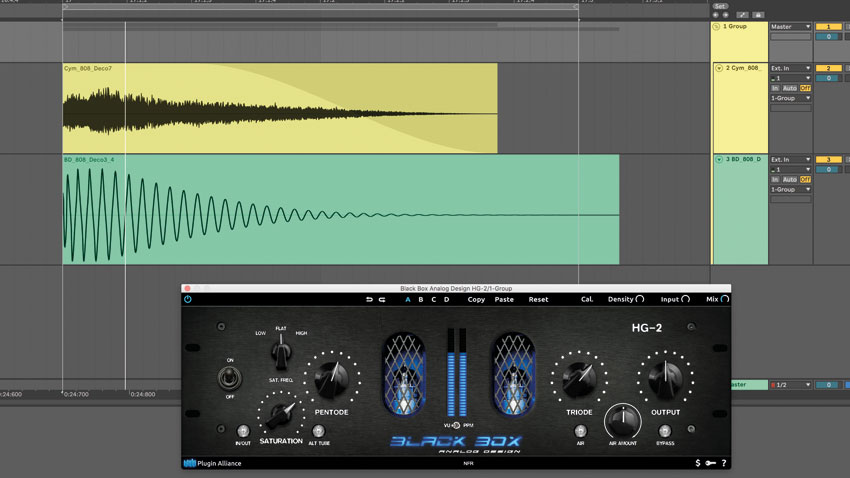Screen dimensions: 850x478
Task: Toggle the HG-2 plugin power icon
Action: click(x=188, y=299)
